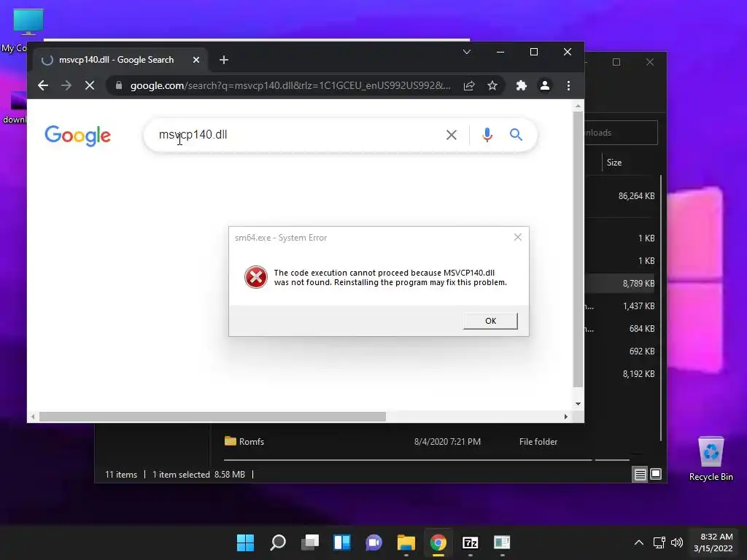Open the Chrome profile avatar icon
This screenshot has height=560, width=747.
(x=544, y=86)
